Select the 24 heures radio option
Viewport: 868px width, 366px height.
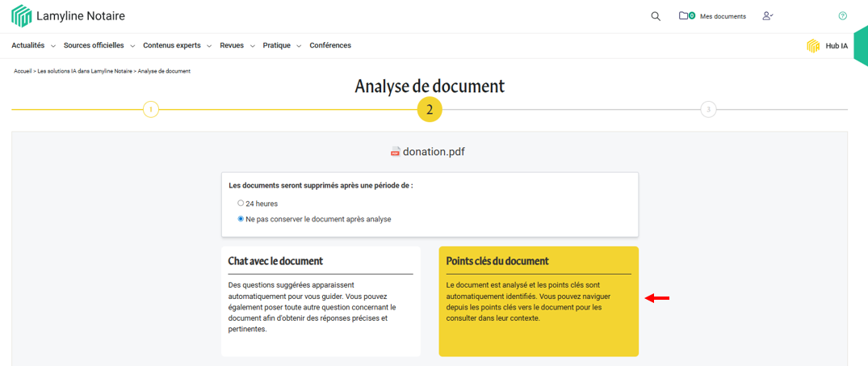(241, 204)
